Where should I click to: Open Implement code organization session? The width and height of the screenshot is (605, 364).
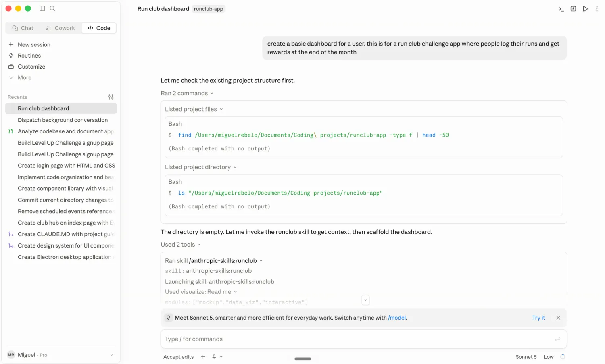coord(60,177)
